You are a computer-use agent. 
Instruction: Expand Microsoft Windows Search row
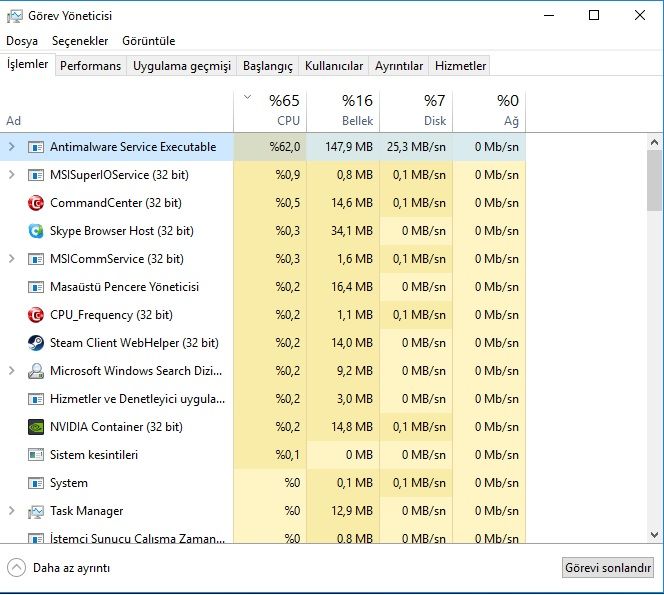(11, 371)
